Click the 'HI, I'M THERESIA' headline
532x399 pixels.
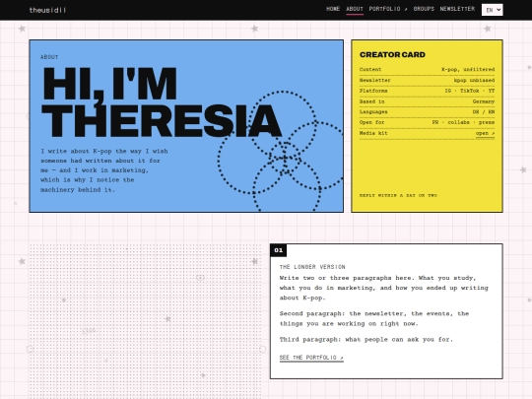[162, 101]
